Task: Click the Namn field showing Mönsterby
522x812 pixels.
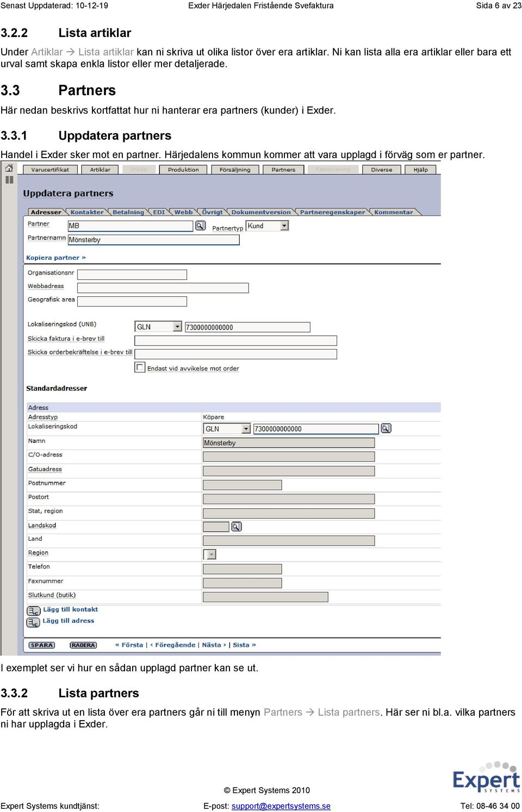Action: click(x=289, y=443)
